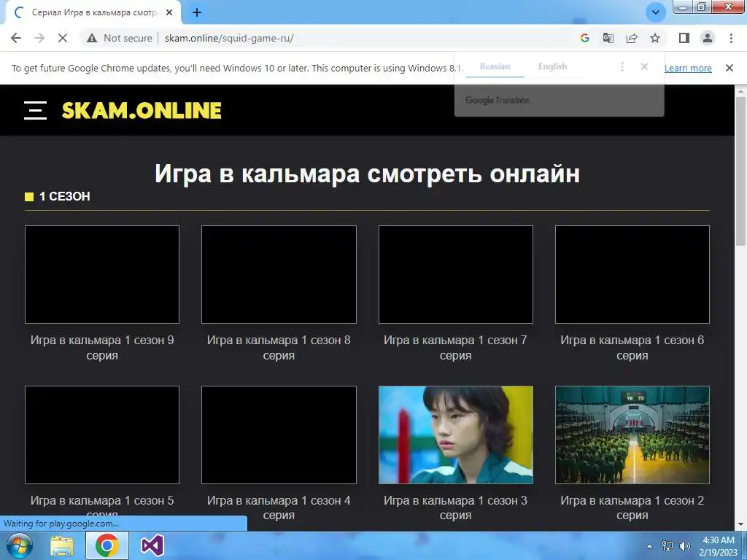The width and height of the screenshot is (747, 560).
Task: Open the clock showing 4:30 AM
Action: pyautogui.click(x=719, y=546)
